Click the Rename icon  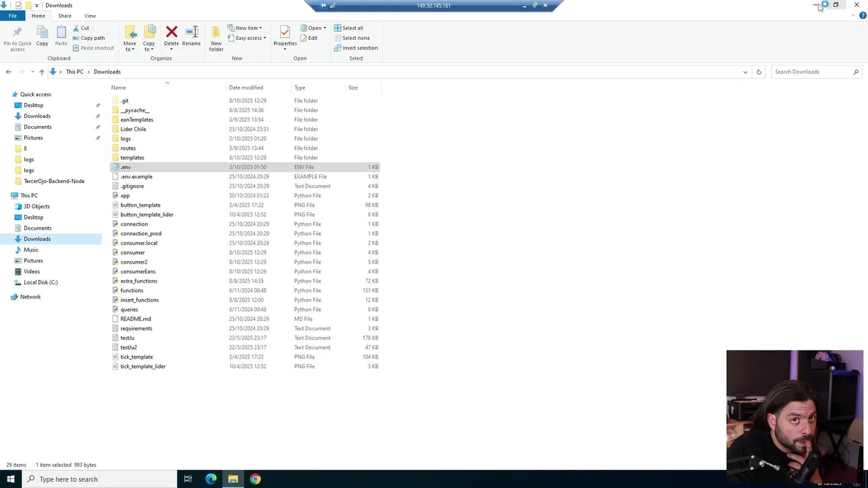coord(191,32)
